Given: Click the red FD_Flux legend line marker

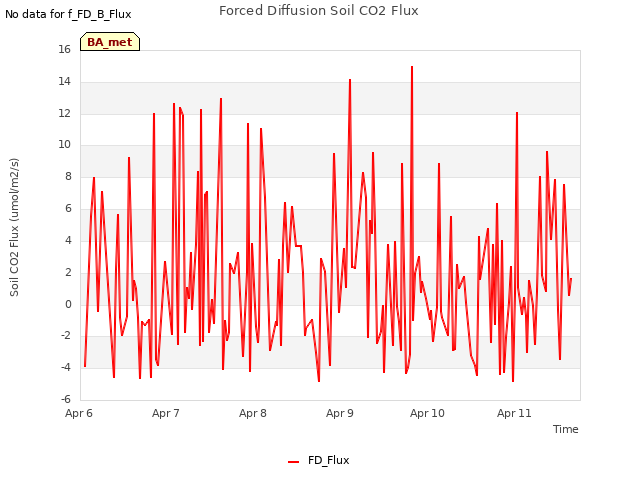Looking at the screenshot, I should (x=293, y=462).
